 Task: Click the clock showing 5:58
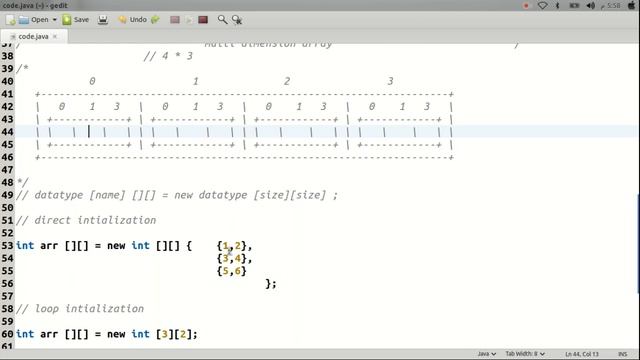pos(611,5)
